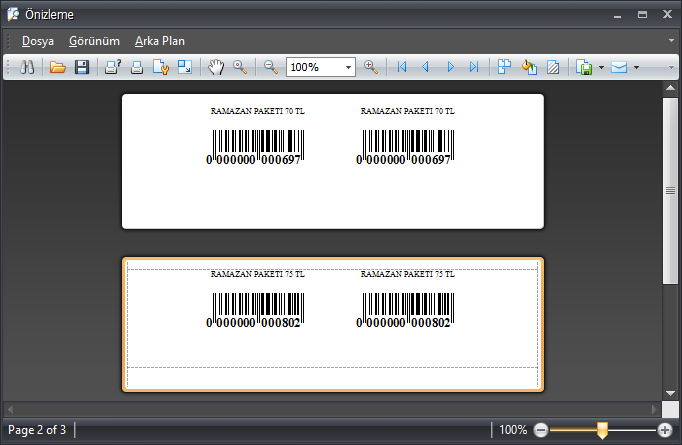Screen dimensions: 682x445
Task: Open the page background color icon
Action: click(529, 67)
